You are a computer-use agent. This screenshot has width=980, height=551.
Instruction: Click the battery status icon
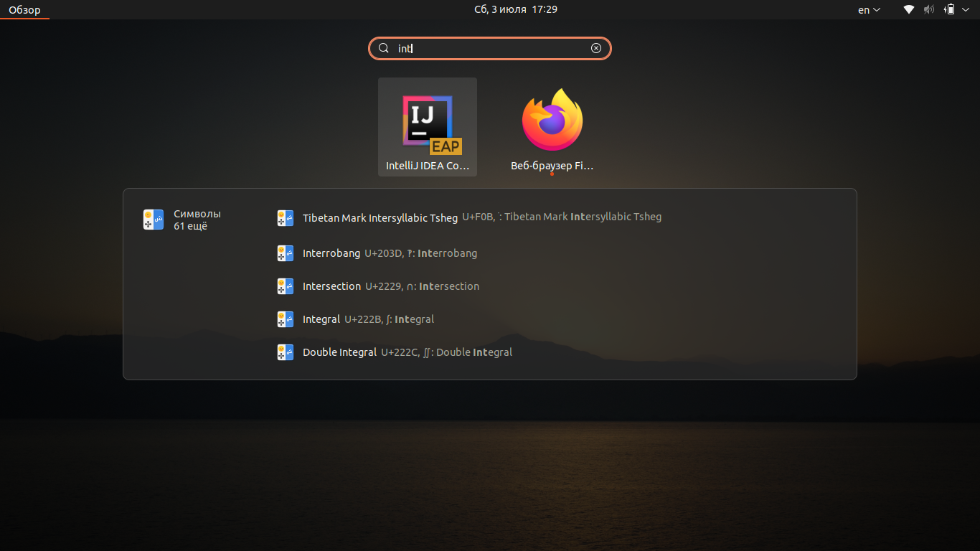[x=950, y=10]
